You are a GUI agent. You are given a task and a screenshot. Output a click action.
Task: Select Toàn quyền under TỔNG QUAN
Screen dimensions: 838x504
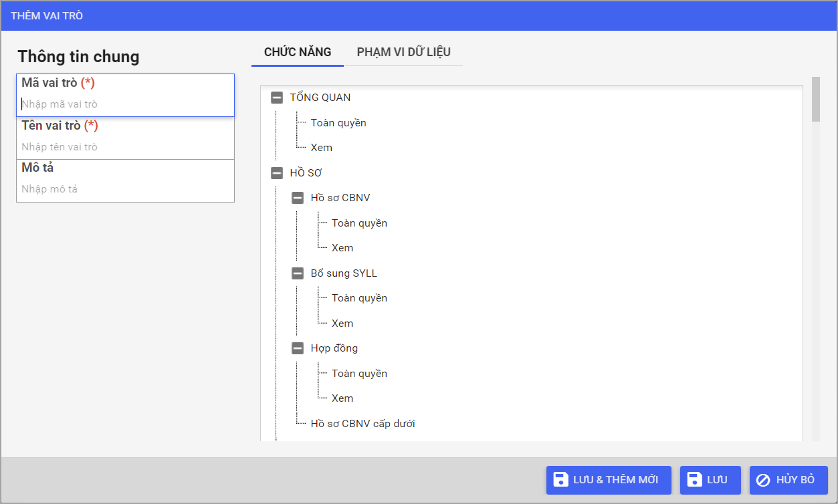coord(338,123)
